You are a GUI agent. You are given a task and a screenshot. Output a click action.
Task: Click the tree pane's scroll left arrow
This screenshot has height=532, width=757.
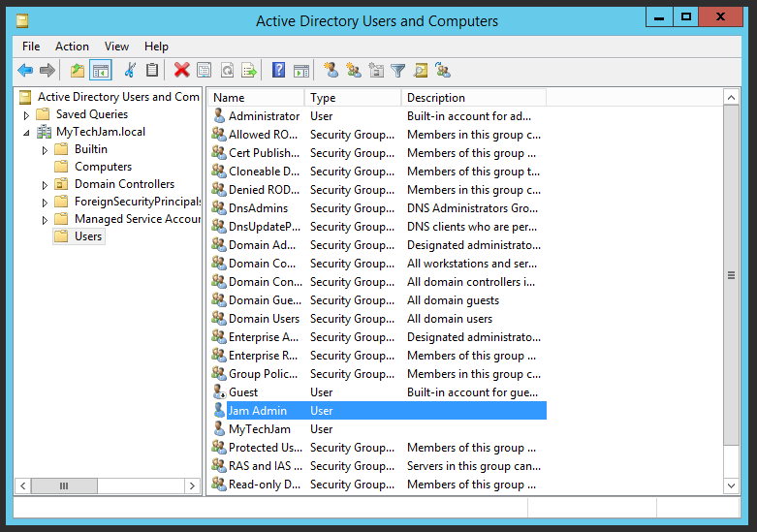coord(22,485)
